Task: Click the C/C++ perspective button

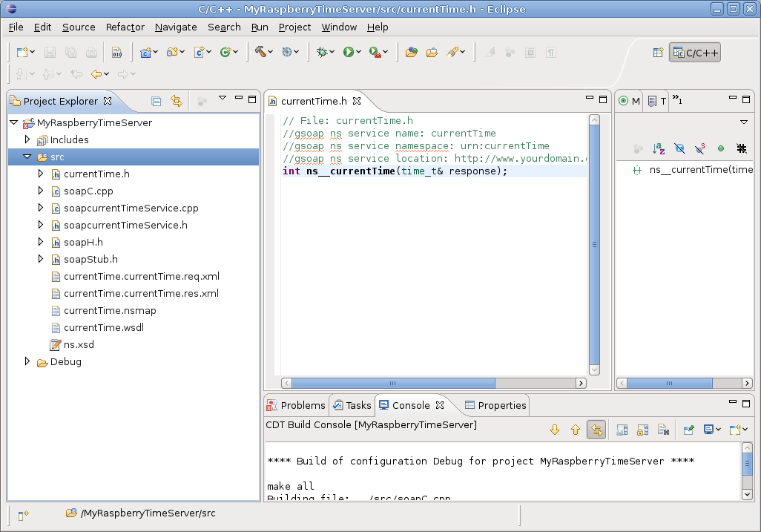Action: click(x=695, y=53)
